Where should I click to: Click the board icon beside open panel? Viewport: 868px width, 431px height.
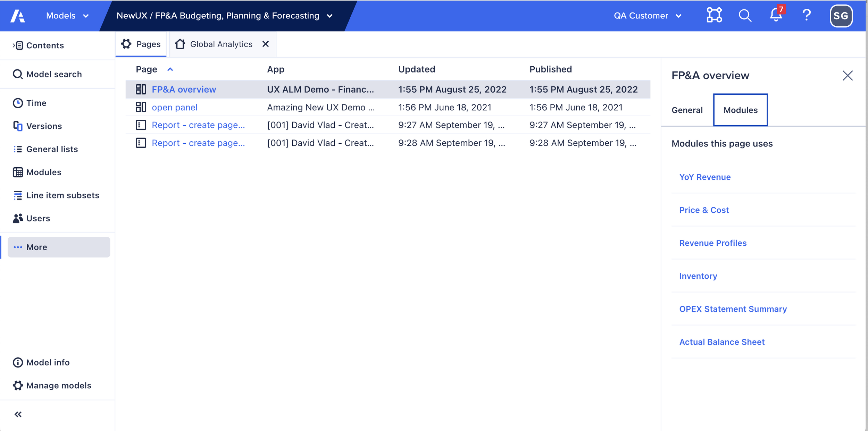tap(141, 107)
